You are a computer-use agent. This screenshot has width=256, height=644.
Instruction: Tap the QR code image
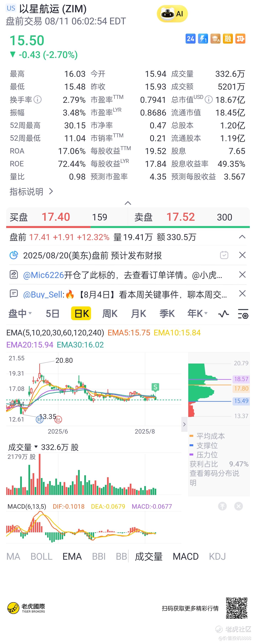[236, 608]
